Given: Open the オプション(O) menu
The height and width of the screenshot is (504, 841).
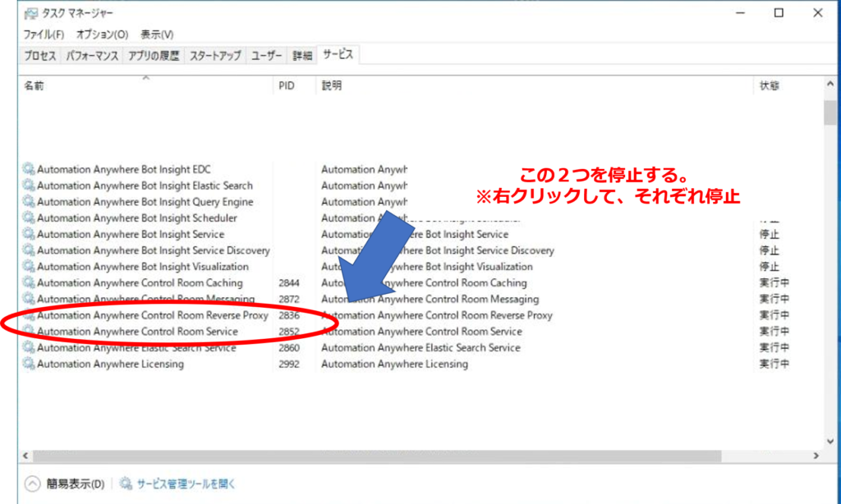Looking at the screenshot, I should click(102, 34).
